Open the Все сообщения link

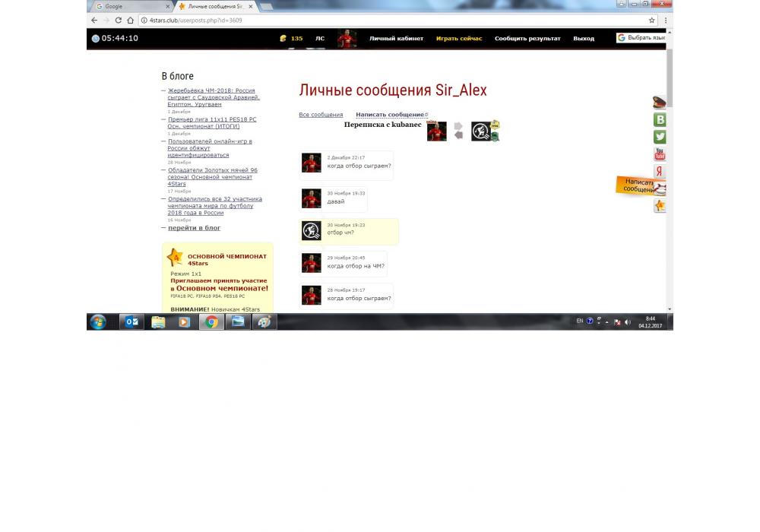click(x=321, y=115)
